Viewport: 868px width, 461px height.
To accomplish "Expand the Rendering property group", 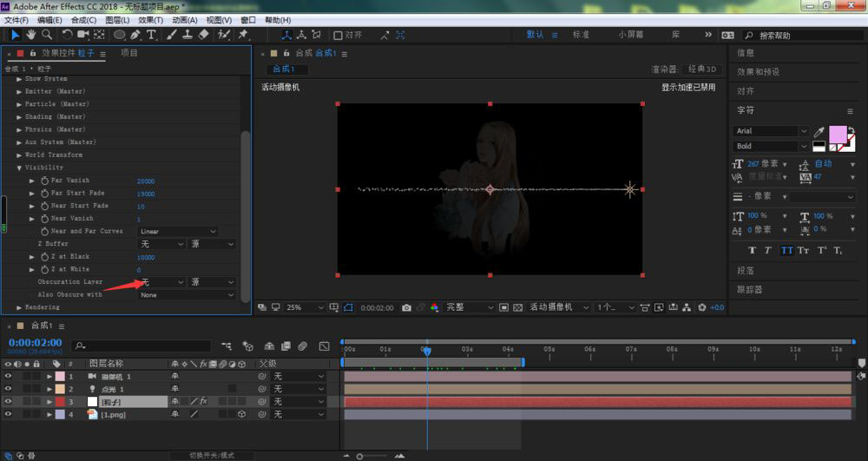I will 19,307.
